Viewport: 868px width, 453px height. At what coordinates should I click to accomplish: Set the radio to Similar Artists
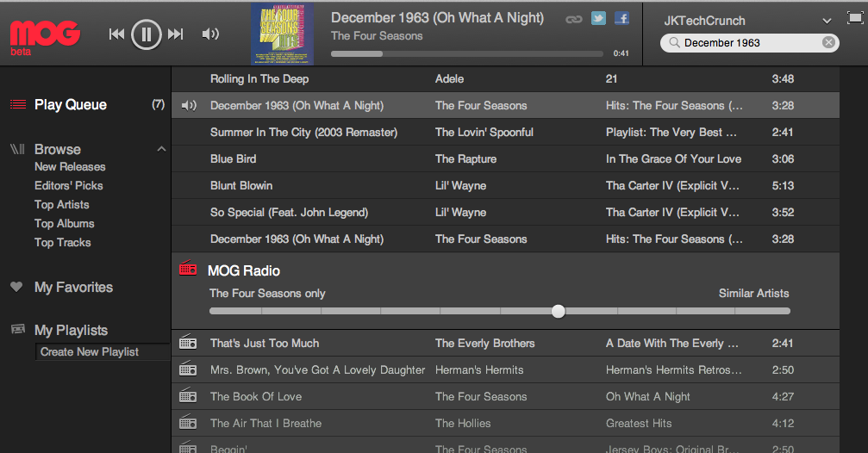[754, 294]
